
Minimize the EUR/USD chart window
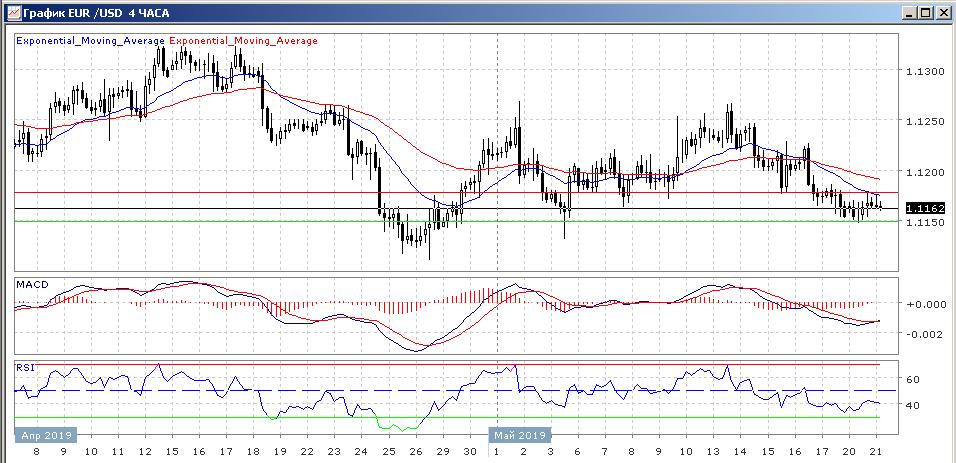click(x=908, y=12)
